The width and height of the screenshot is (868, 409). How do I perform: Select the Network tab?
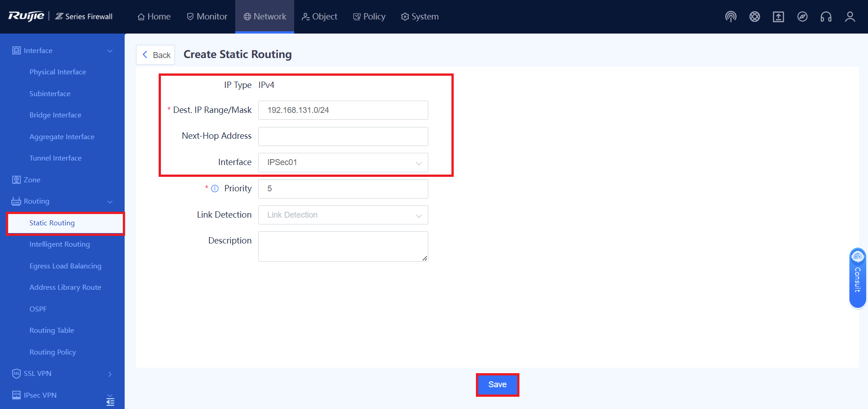coord(265,17)
